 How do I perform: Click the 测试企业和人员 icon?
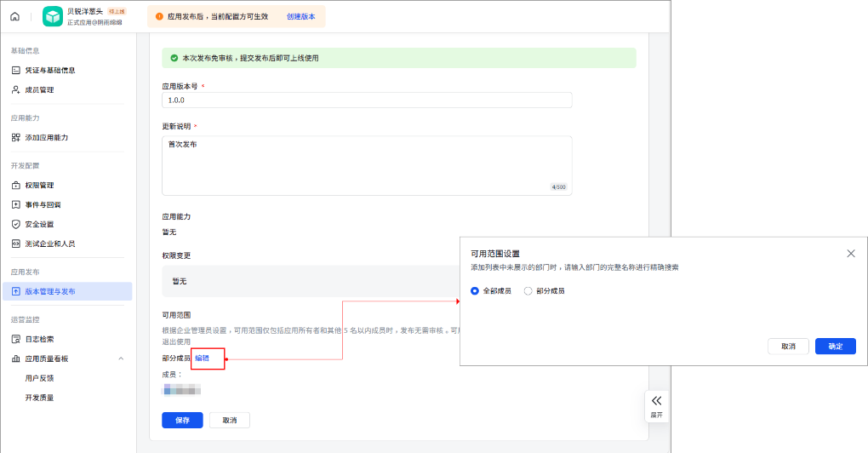coord(16,244)
